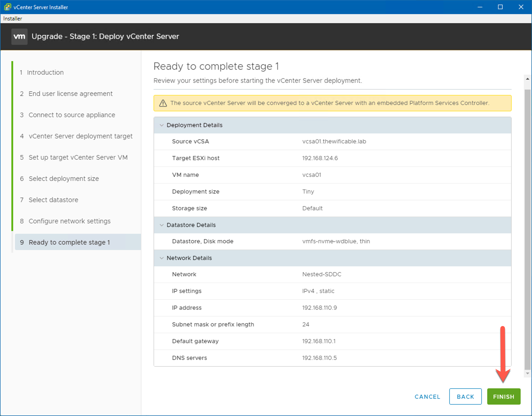Collapse the Datastore Details section
532x416 pixels.
click(x=162, y=225)
